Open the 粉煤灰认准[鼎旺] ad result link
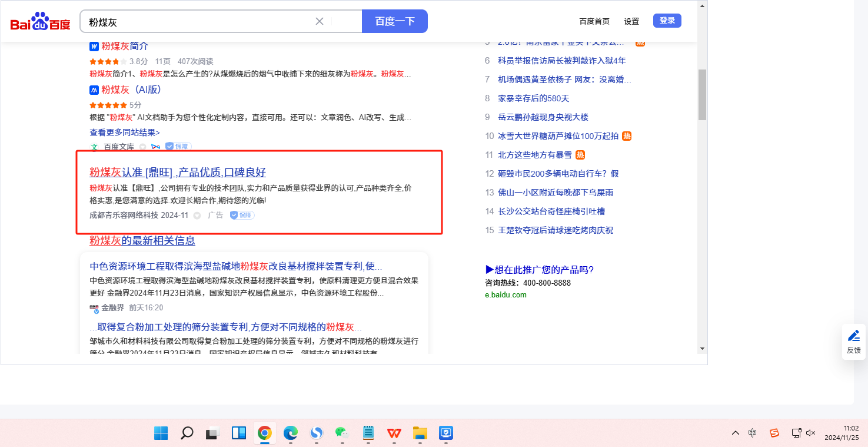The height and width of the screenshot is (447, 868). (178, 173)
